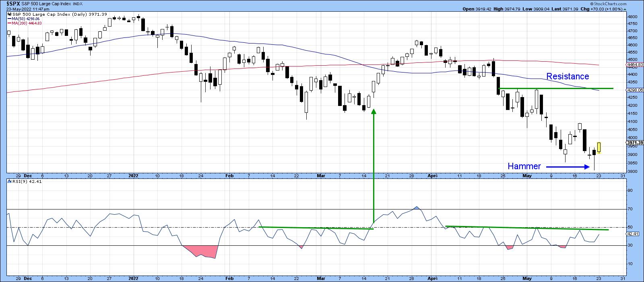Click the green horizontal resistance line
This screenshot has height=282, width=644.
(555, 88)
